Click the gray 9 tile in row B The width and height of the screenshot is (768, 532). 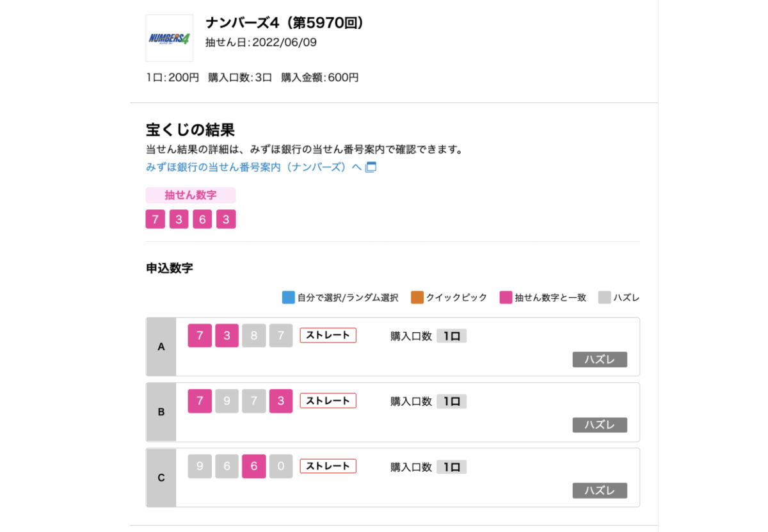point(227,401)
